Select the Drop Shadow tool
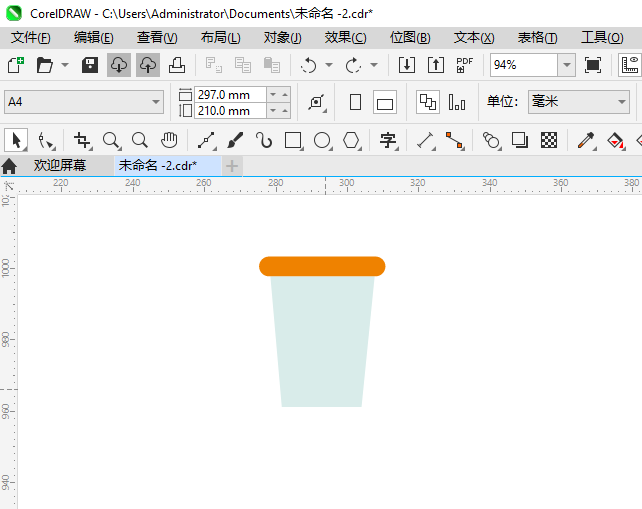The image size is (642, 509). click(x=520, y=140)
